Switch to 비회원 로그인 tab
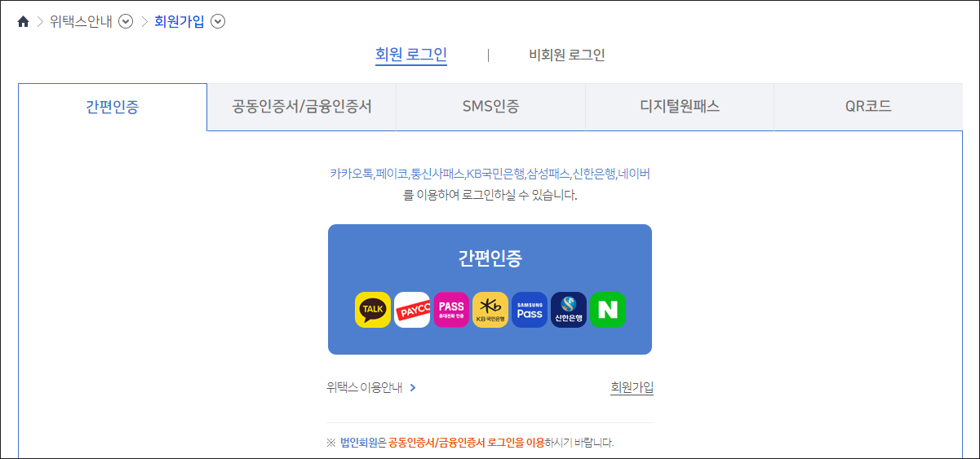This screenshot has width=980, height=459. [x=567, y=55]
